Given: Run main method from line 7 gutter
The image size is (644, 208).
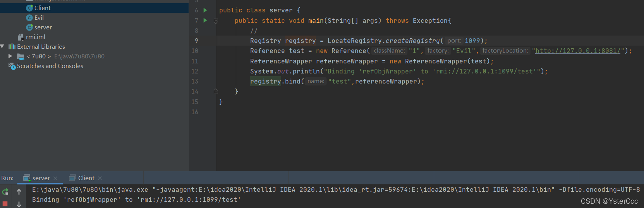Looking at the screenshot, I should click(205, 20).
